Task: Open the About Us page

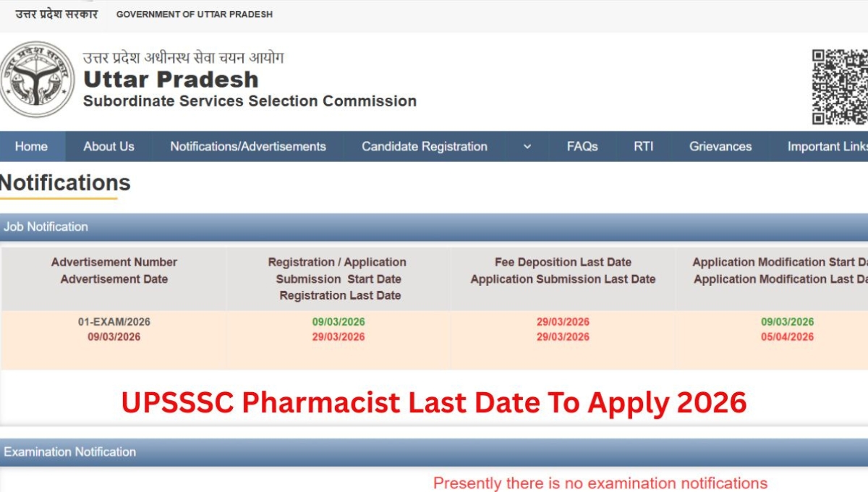Action: pyautogui.click(x=109, y=146)
